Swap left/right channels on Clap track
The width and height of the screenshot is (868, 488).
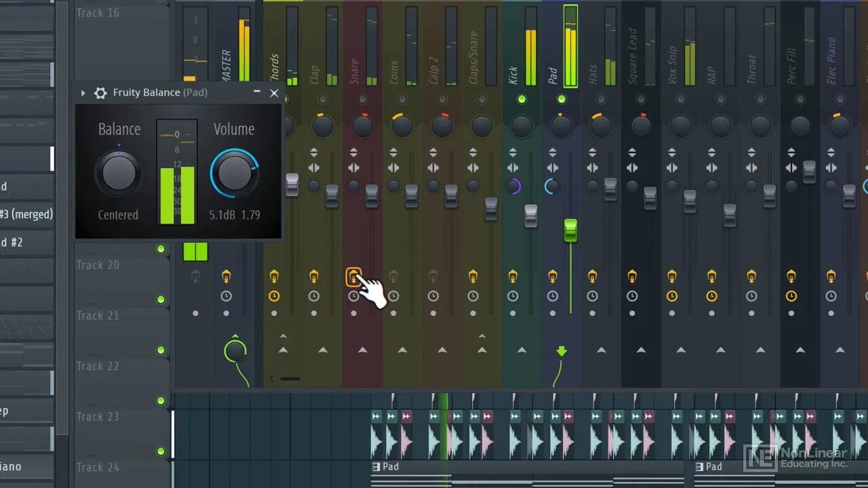[314, 168]
